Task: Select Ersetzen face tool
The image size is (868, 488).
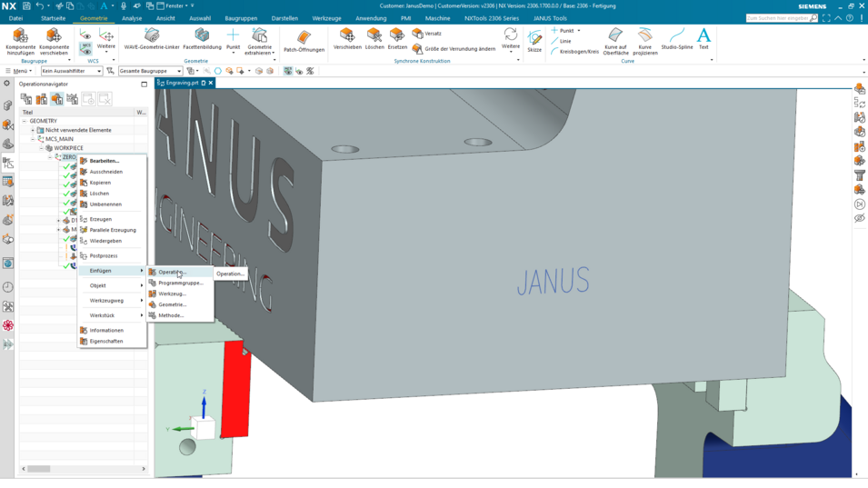Action: [397, 39]
